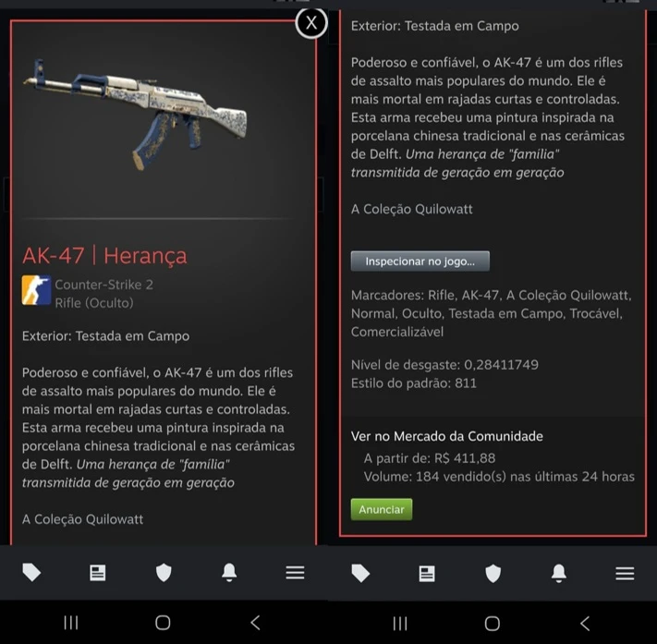Viewport: 657px width, 644px height.
Task: Open Steam Guard shield icon on right bar
Action: 493,573
